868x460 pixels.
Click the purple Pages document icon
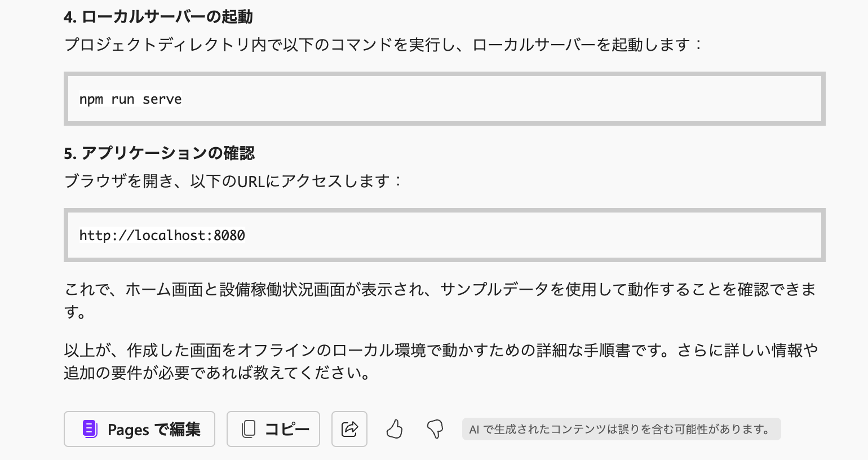(90, 429)
